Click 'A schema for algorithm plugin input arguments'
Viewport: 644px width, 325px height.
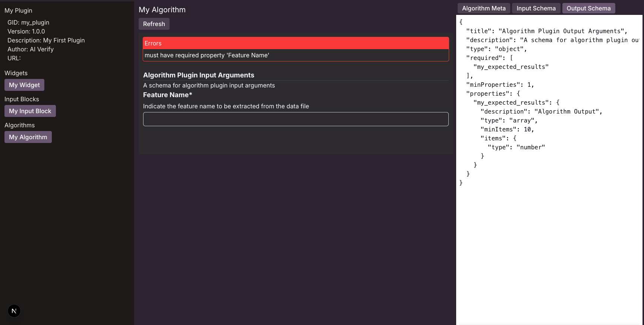coord(209,85)
